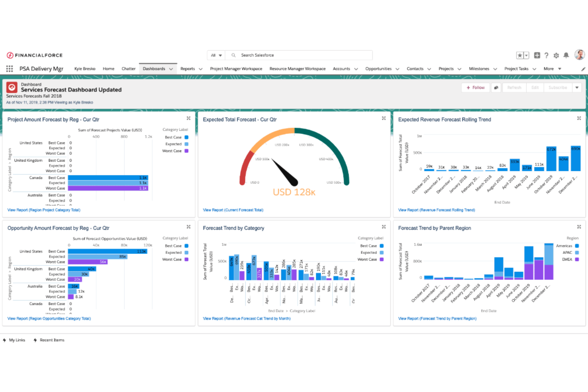The height and width of the screenshot is (392, 588).
Task: Click the Notifications bell icon
Action: tap(566, 55)
